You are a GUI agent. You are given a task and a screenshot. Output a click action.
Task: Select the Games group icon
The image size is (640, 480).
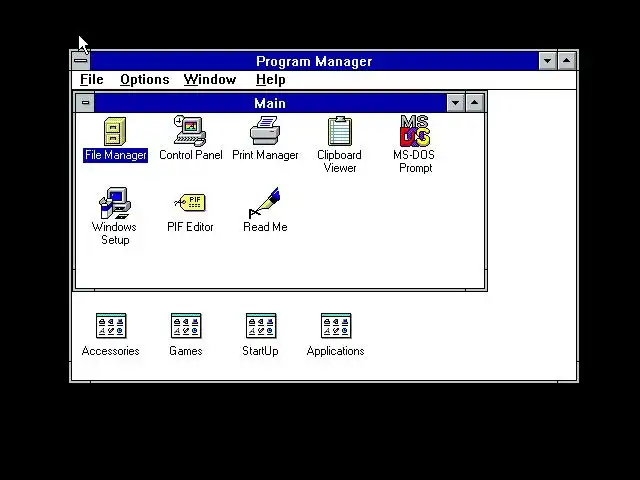coord(186,326)
